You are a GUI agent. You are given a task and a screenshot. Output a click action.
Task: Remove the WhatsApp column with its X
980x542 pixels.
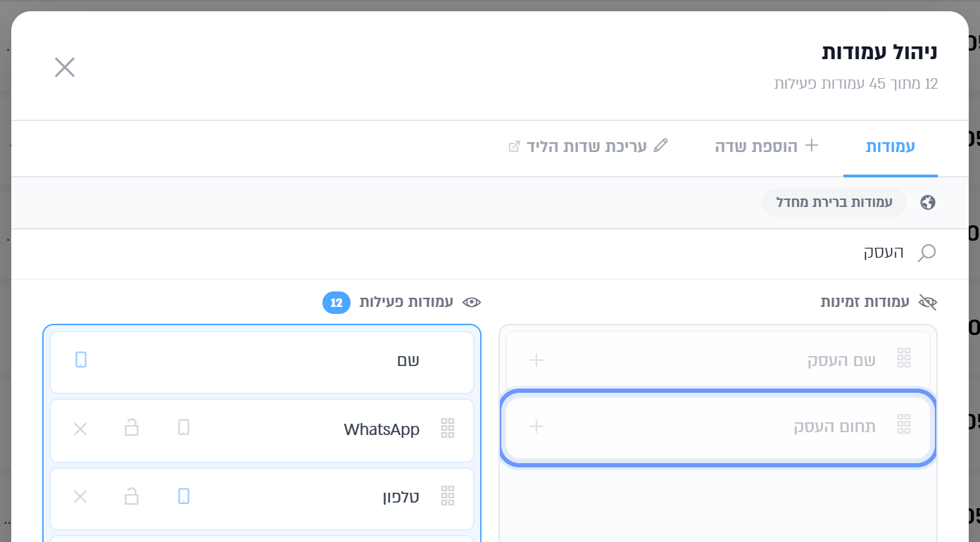80,429
